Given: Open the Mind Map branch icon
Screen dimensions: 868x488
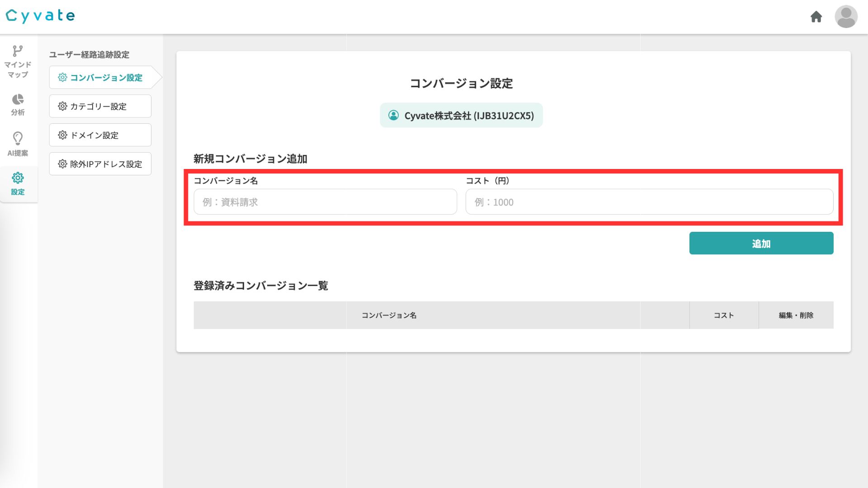Looking at the screenshot, I should click(x=18, y=51).
